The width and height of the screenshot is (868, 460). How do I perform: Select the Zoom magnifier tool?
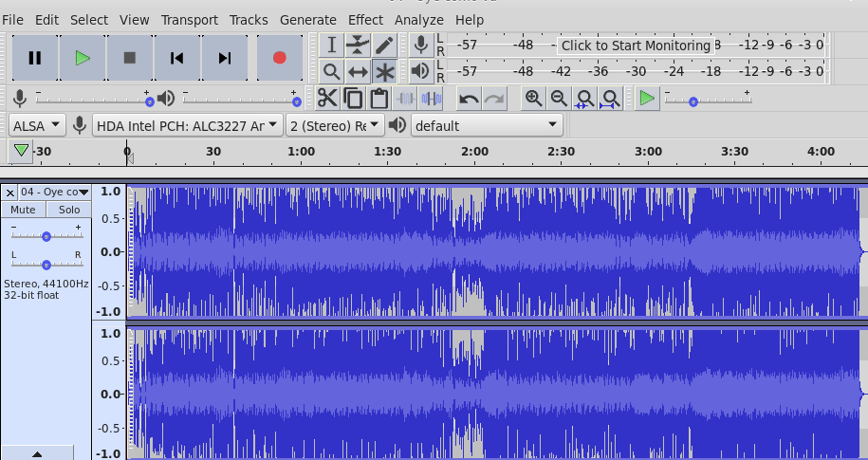point(331,71)
